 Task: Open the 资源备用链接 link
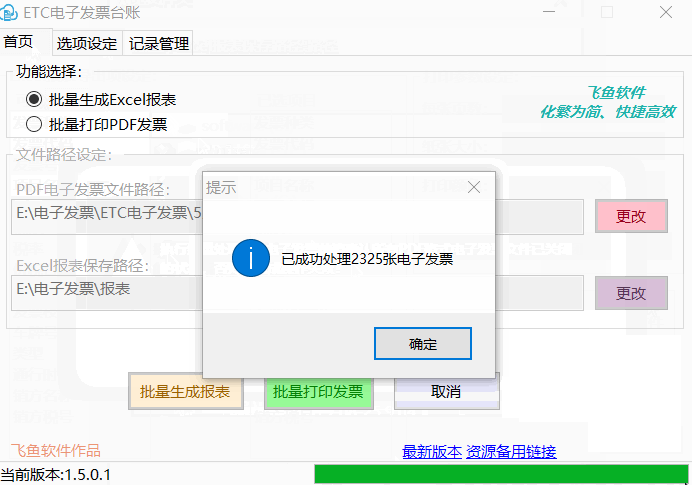(511, 451)
